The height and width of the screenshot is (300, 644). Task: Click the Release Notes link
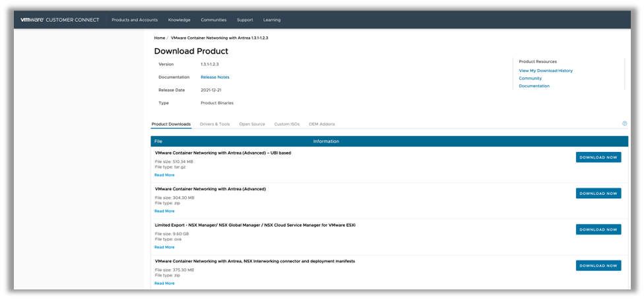click(x=215, y=77)
